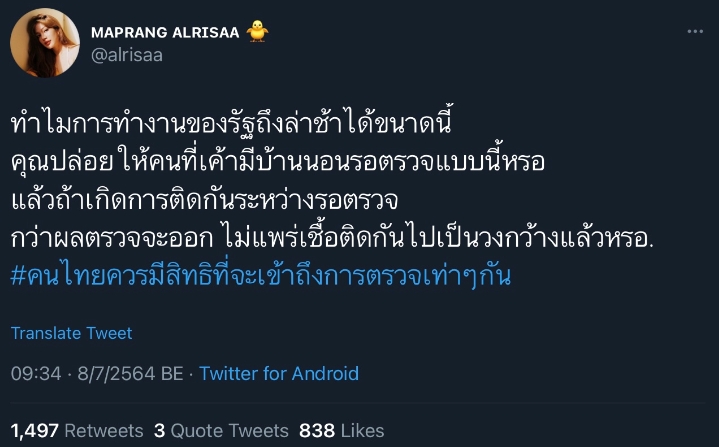View the Likes list label
Image resolution: width=719 pixels, height=447 pixels.
(x=362, y=430)
